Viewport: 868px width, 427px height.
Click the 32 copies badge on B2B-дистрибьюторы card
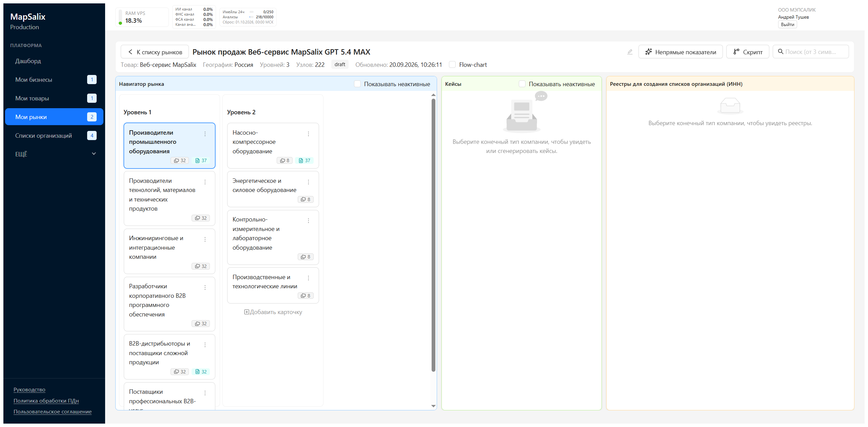pyautogui.click(x=180, y=372)
